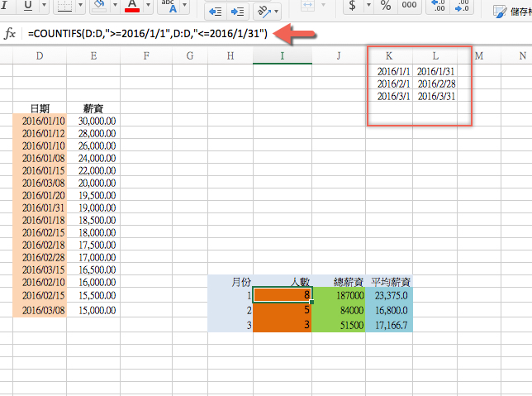Apply cell borders button

point(64,6)
